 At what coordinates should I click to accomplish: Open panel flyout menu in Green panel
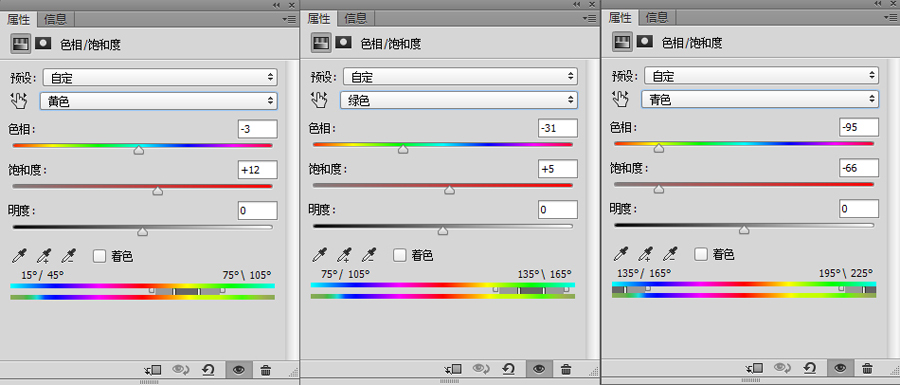pyautogui.click(x=589, y=18)
